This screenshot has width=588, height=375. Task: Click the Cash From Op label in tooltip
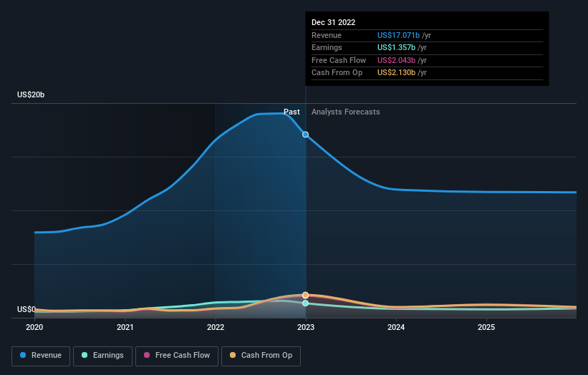click(337, 73)
